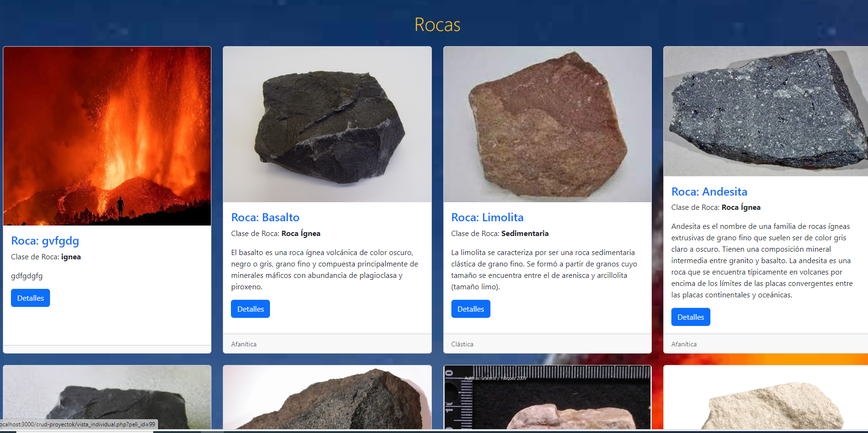
Task: Click the Rocas page heading
Action: [x=437, y=25]
